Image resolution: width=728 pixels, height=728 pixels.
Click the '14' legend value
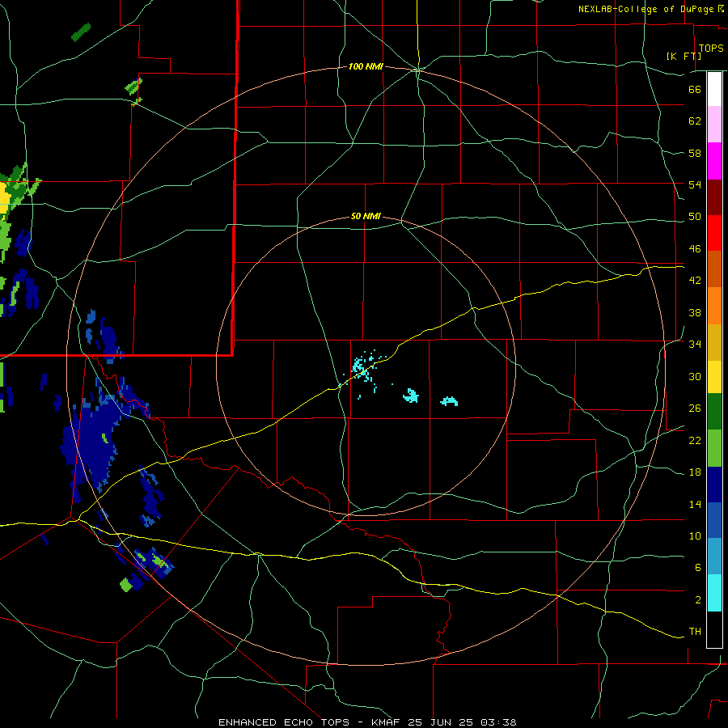pyautogui.click(x=695, y=504)
